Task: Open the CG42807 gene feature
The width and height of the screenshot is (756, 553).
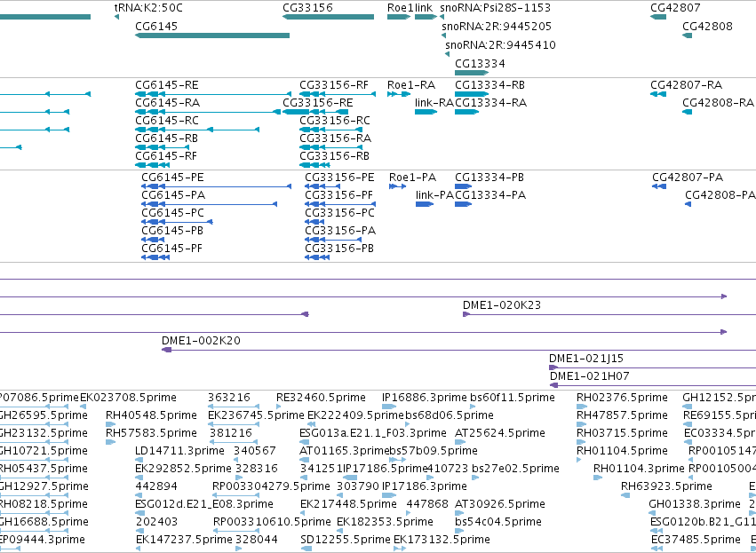Action: point(658,17)
